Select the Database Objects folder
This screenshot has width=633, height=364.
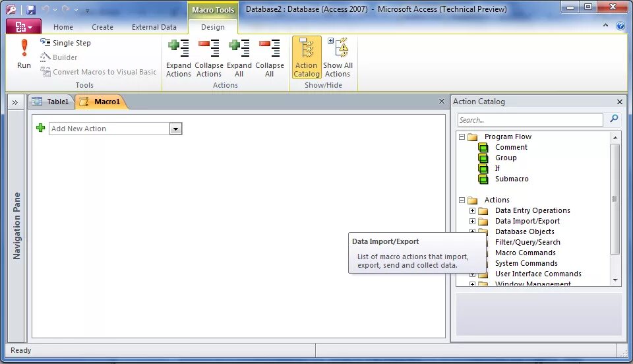524,231
